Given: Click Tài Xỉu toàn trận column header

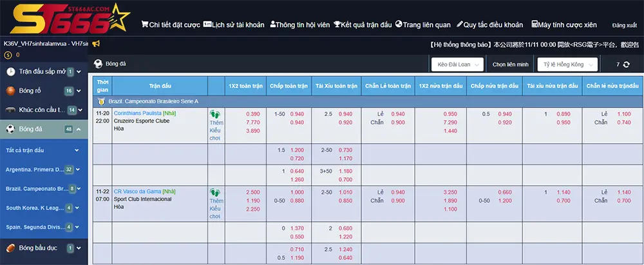Looking at the screenshot, I should click(336, 86).
